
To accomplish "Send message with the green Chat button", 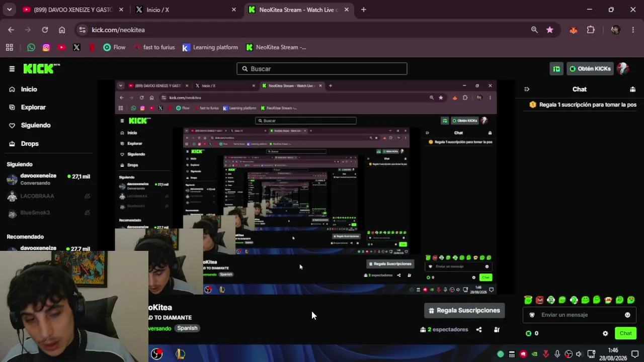I will pos(625,333).
